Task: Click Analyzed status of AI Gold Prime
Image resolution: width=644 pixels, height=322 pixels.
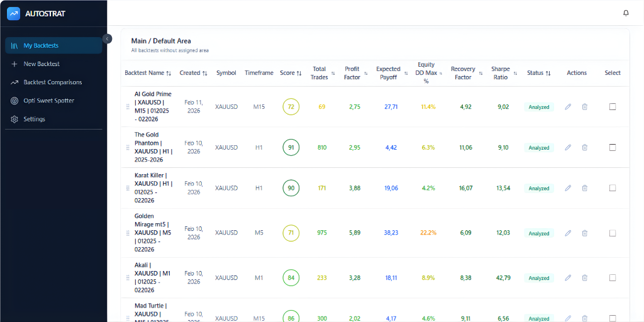Action: coord(539,107)
